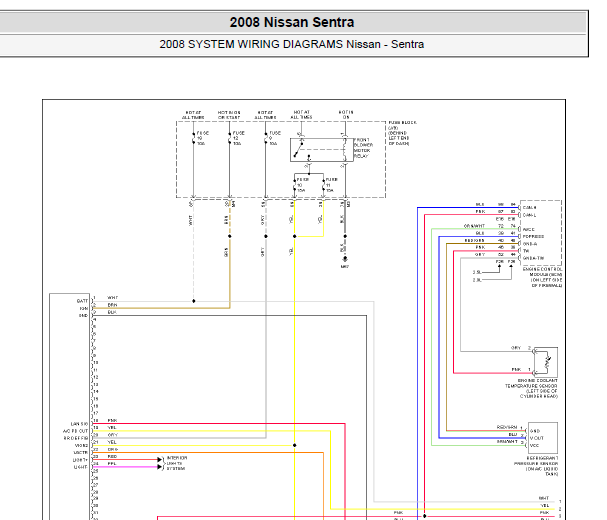Image resolution: width=607 pixels, height=520 pixels.
Task: Click the 'A/C PD CUT' pin label
Action: [75, 431]
